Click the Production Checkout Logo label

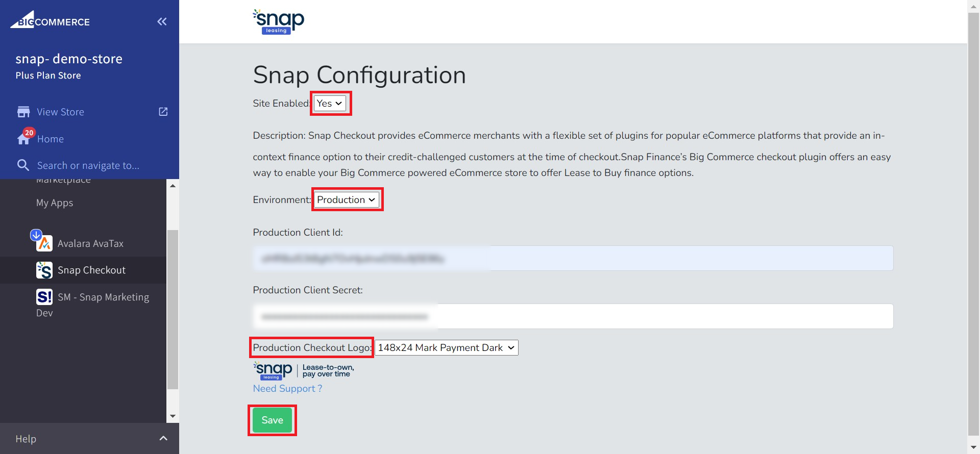pos(312,347)
